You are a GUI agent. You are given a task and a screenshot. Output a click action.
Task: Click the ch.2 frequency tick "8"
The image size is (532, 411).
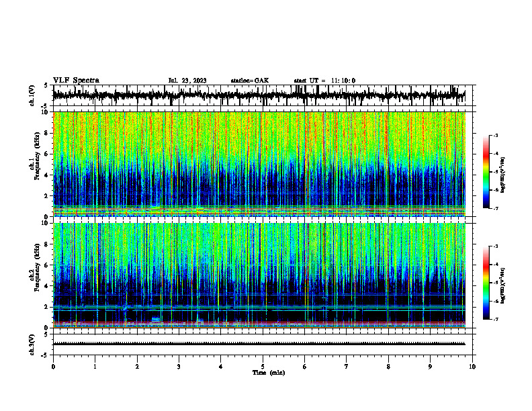tap(48, 244)
